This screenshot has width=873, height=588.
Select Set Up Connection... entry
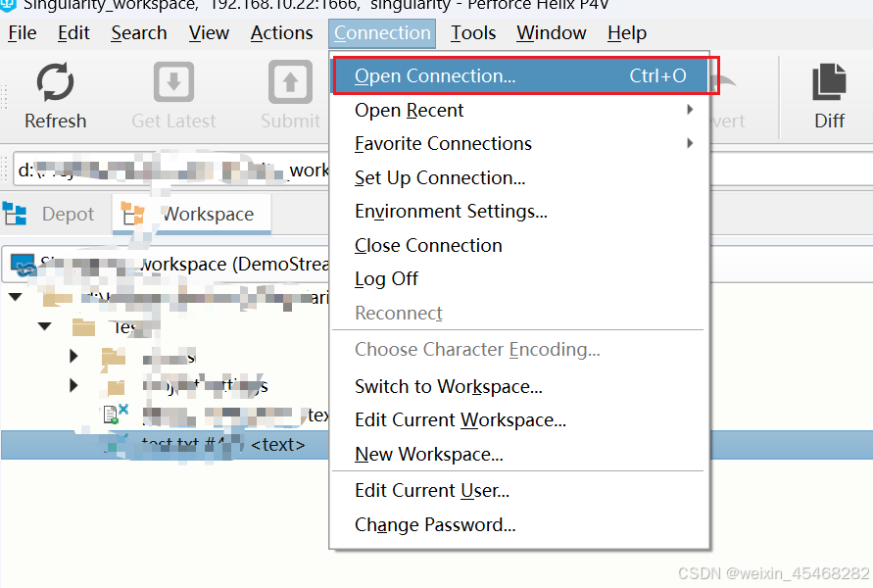tap(520, 177)
